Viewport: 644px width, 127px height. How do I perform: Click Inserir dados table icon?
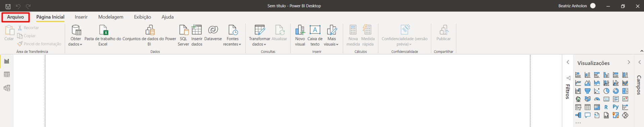(197, 35)
